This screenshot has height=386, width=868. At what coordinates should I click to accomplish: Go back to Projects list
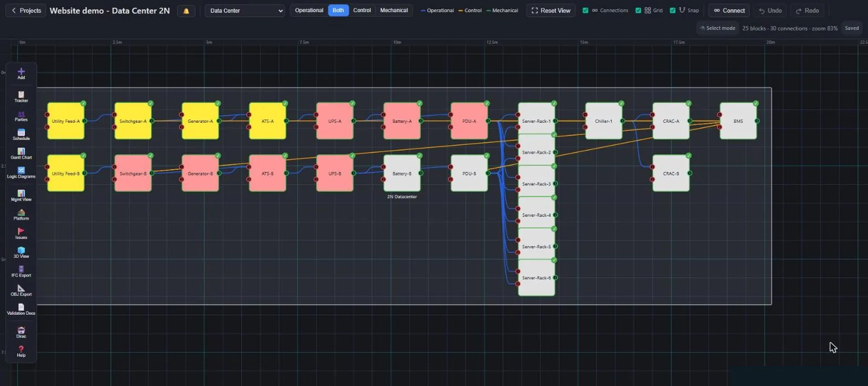tap(26, 11)
